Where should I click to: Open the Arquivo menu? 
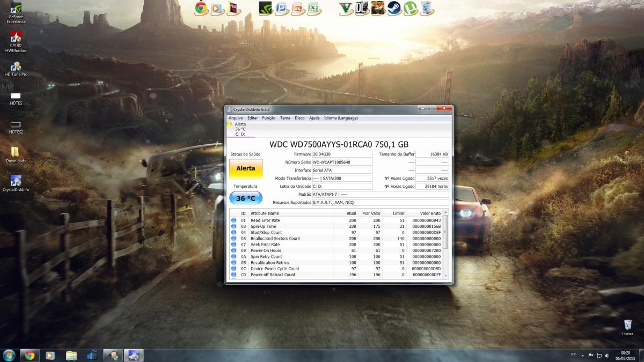click(x=236, y=118)
